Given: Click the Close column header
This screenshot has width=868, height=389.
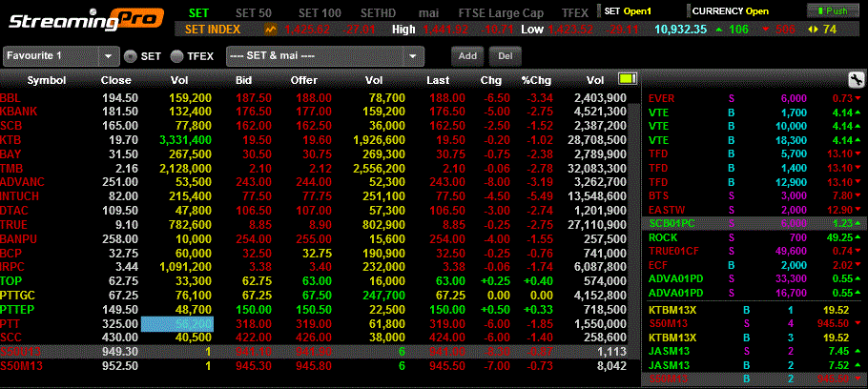Looking at the screenshot, I should point(115,80).
